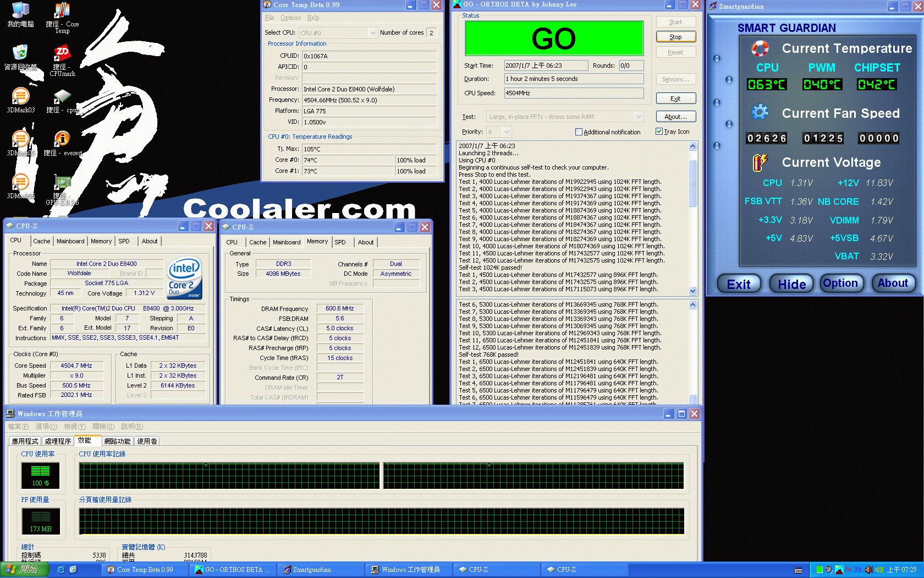924x578 pixels.
Task: Click the Windows Start (開始) button
Action: click(24, 570)
